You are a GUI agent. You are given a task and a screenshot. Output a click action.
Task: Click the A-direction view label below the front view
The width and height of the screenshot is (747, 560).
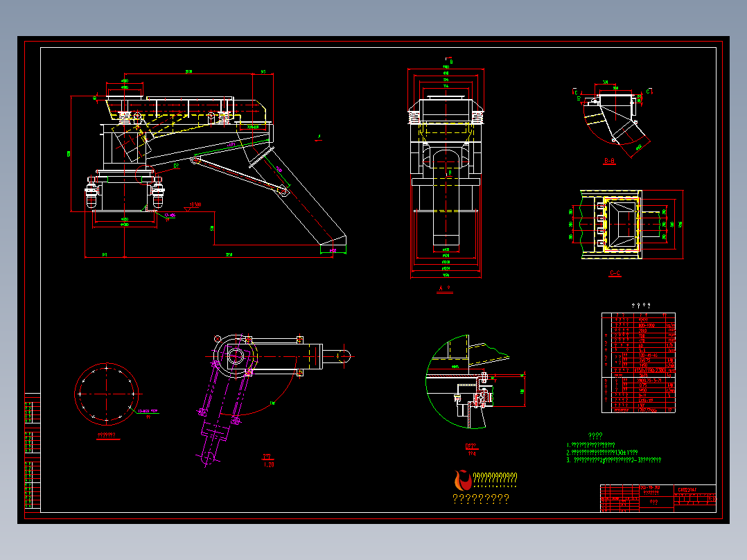coord(444,288)
